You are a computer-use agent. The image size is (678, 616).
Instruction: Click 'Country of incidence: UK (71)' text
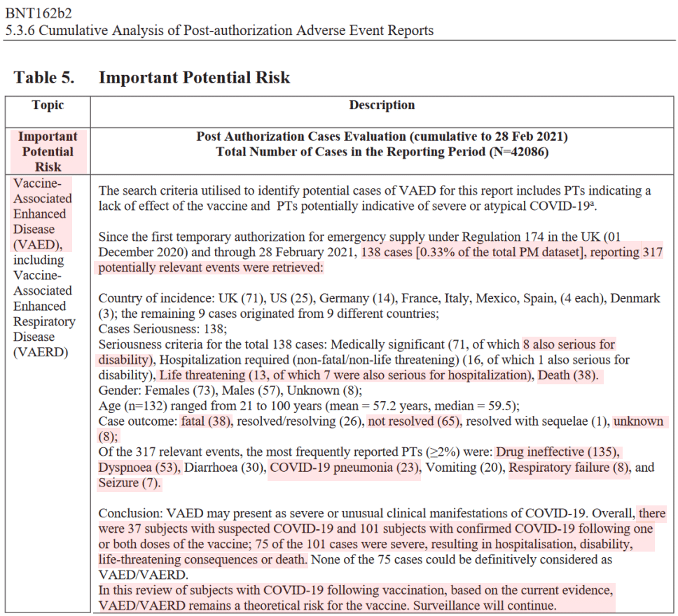(x=181, y=298)
